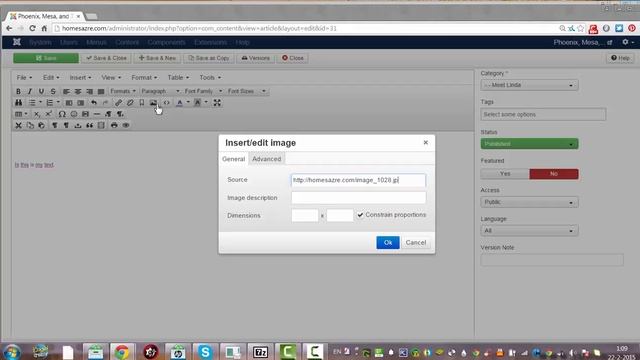Screen dimensions: 640x360
Task: Click the Ok button
Action: (x=388, y=242)
